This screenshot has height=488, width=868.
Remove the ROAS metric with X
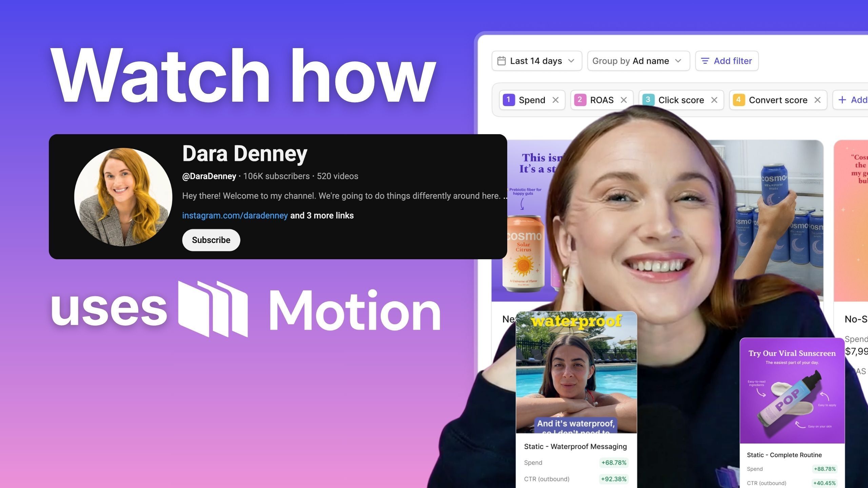click(624, 100)
